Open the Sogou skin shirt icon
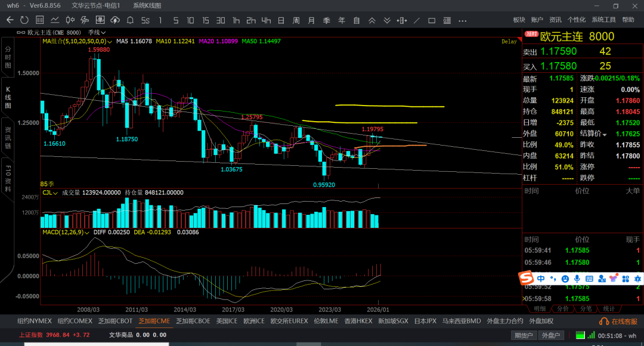This screenshot has width=644, height=346. click(614, 279)
